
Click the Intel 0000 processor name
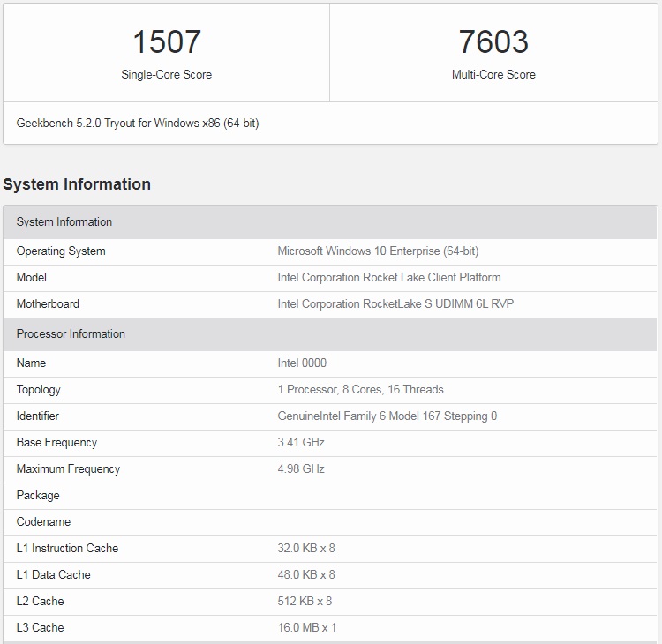(302, 363)
